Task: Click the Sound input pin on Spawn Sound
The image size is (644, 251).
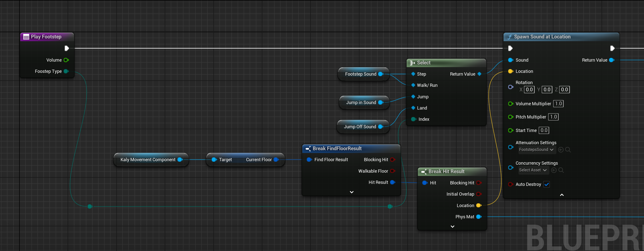Action: pos(510,60)
